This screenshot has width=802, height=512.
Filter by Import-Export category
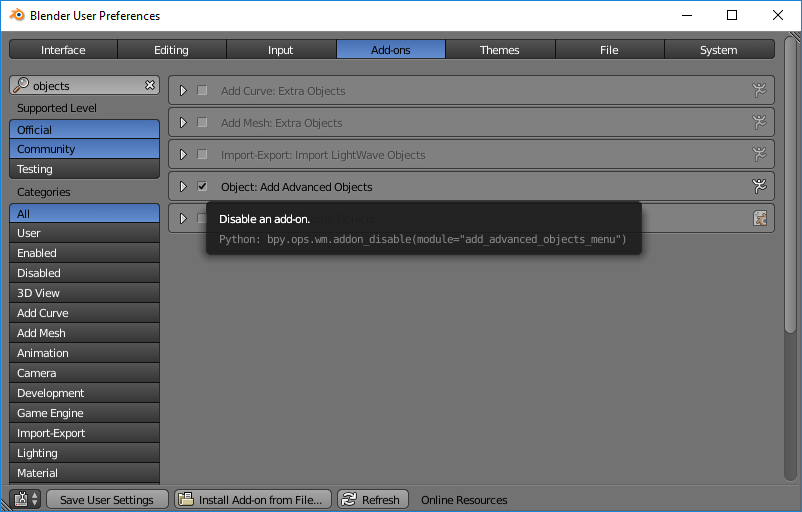(84, 432)
